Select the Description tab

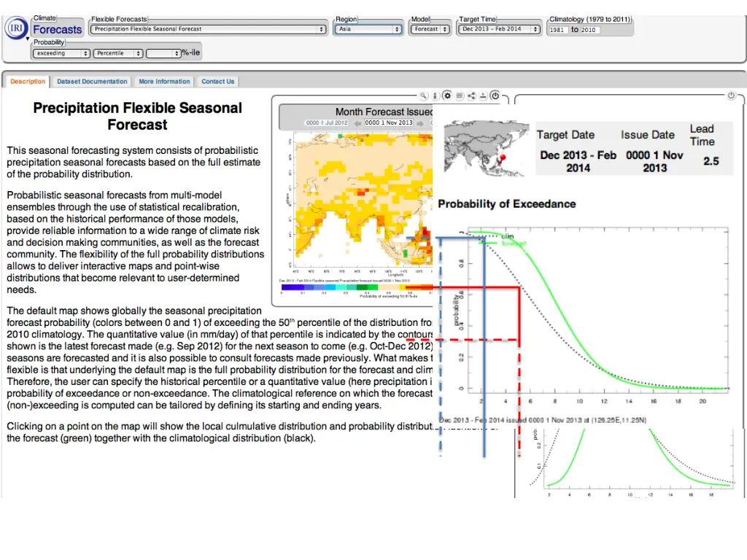(28, 82)
